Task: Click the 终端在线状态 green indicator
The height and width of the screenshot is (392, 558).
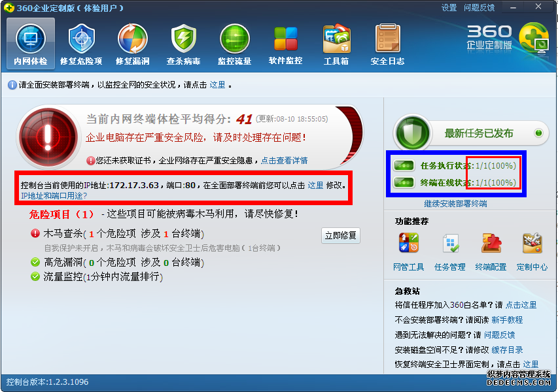Action: click(404, 183)
